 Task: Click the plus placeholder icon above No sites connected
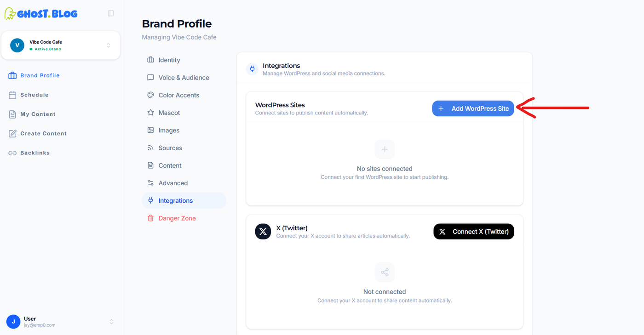(385, 149)
